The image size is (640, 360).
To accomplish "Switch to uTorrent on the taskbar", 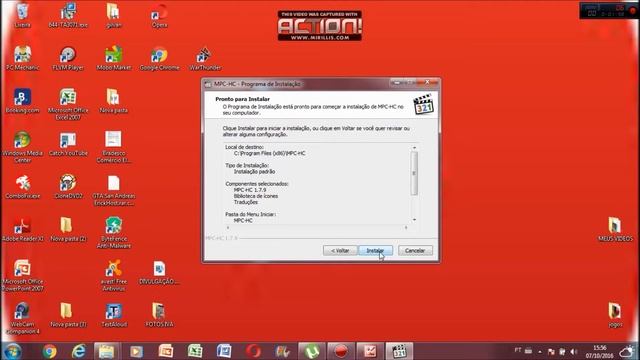I will point(311,351).
